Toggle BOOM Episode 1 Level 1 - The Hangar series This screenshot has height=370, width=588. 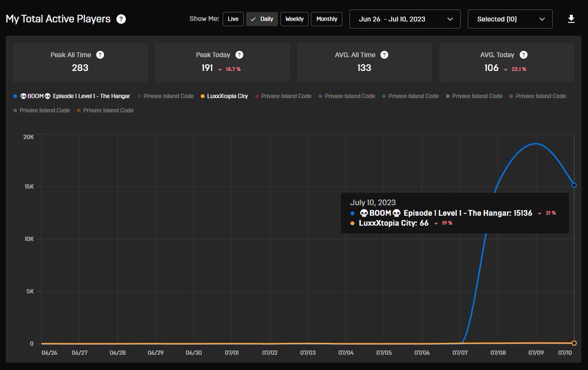pos(72,96)
